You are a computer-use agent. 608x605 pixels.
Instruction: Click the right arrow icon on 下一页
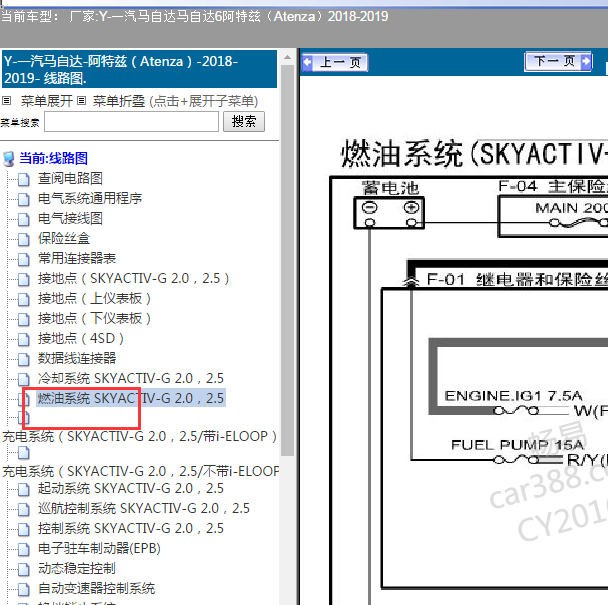586,61
